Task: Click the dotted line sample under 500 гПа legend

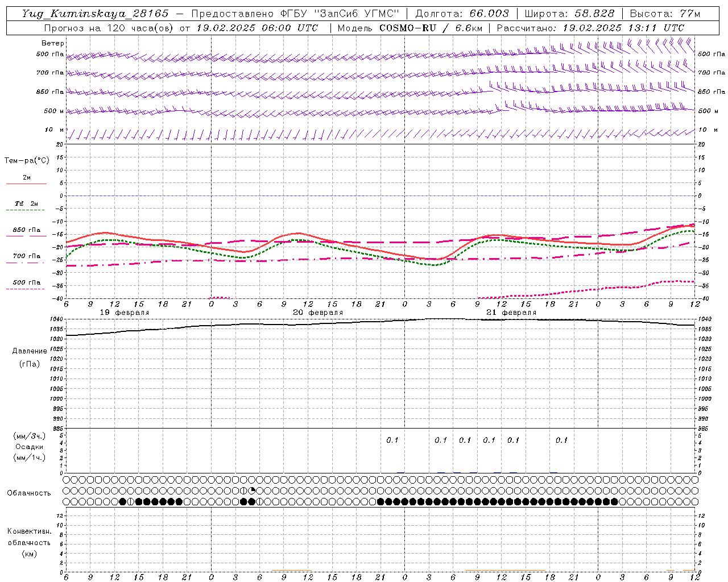Action: click(26, 289)
